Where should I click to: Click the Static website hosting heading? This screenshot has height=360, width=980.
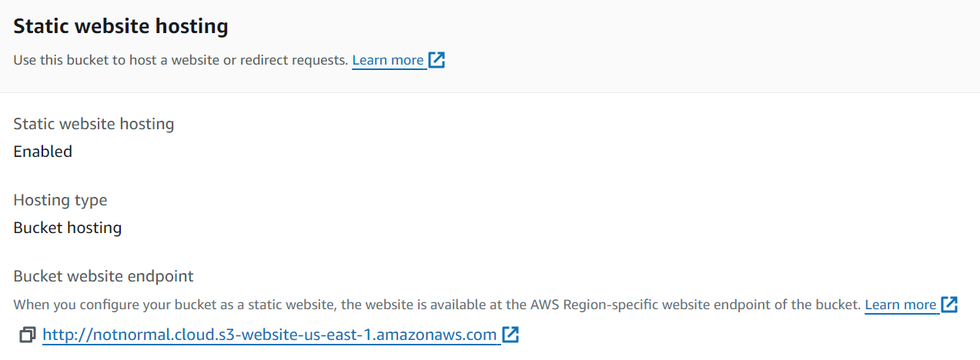coord(121,26)
